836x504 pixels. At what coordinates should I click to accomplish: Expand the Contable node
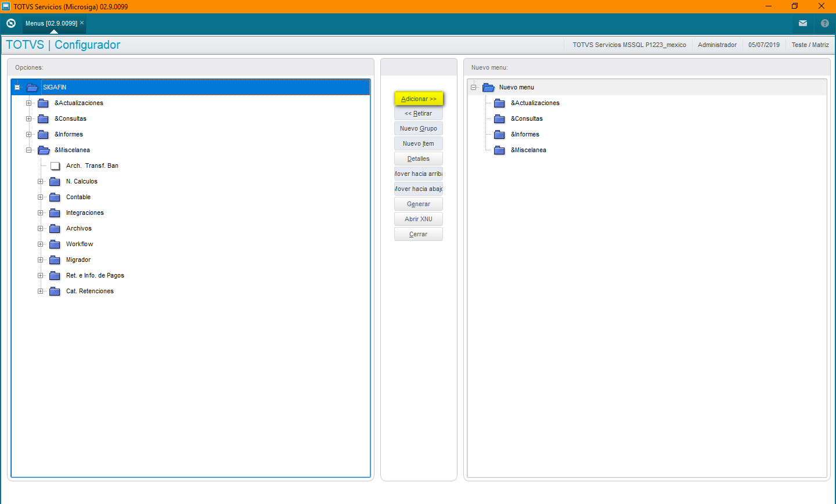coord(41,197)
